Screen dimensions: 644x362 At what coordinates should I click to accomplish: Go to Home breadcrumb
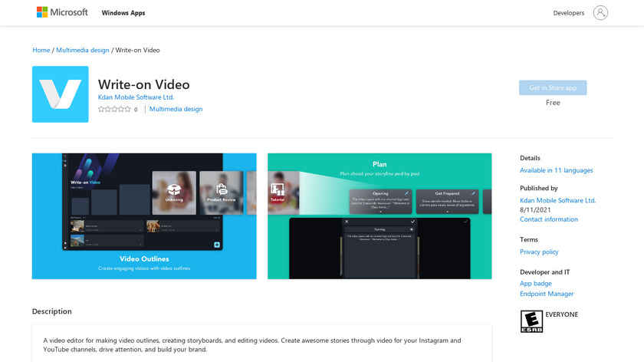(41, 50)
